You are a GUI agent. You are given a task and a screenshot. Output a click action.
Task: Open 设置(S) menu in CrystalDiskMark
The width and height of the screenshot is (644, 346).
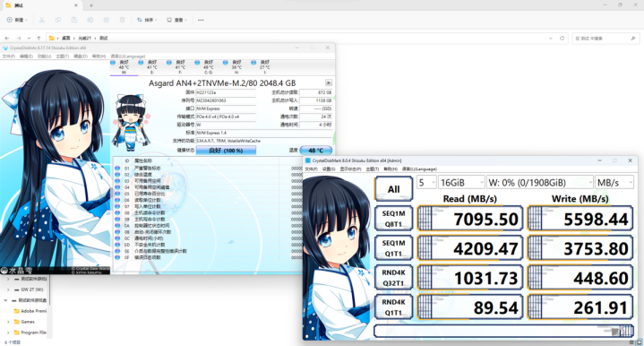[330, 169]
